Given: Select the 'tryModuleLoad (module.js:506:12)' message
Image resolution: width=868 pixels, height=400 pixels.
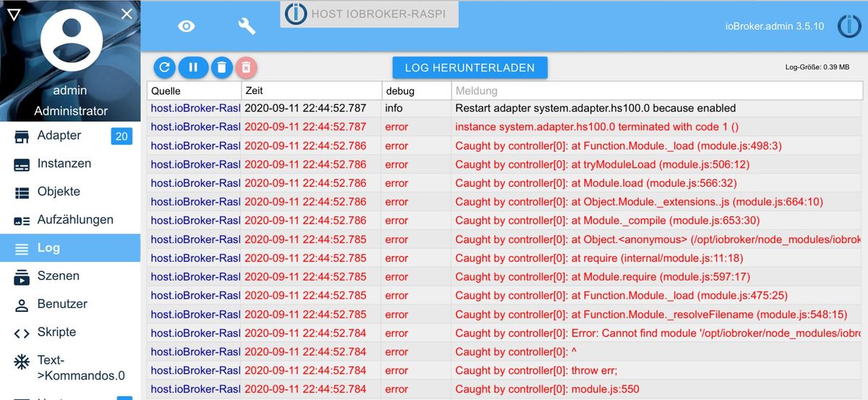Looking at the screenshot, I should point(603,164).
